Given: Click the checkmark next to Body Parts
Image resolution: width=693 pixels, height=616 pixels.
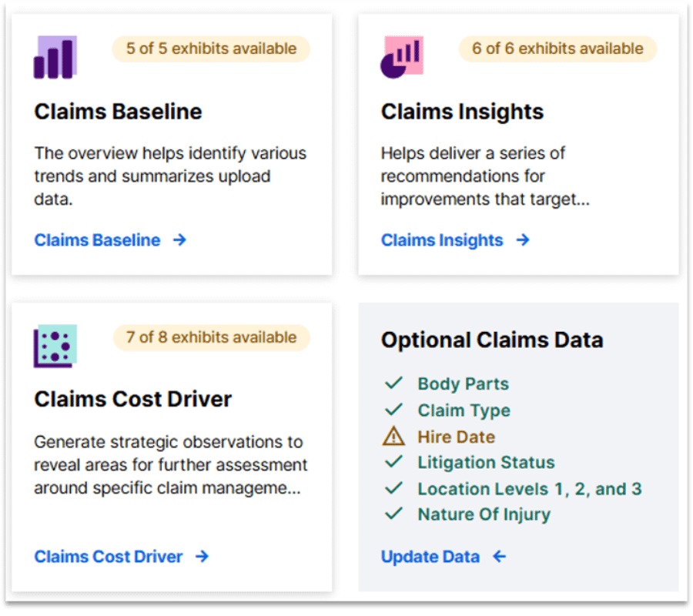Looking at the screenshot, I should 393,383.
